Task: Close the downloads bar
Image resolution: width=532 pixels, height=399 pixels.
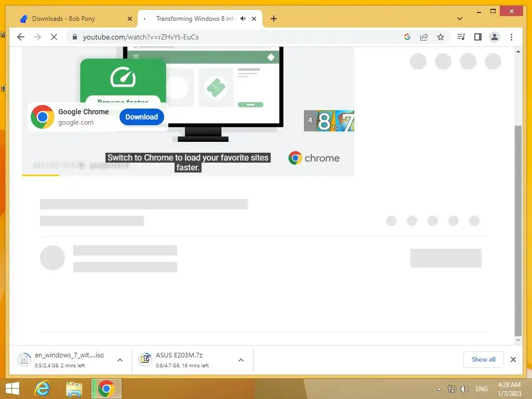Action: (513, 360)
